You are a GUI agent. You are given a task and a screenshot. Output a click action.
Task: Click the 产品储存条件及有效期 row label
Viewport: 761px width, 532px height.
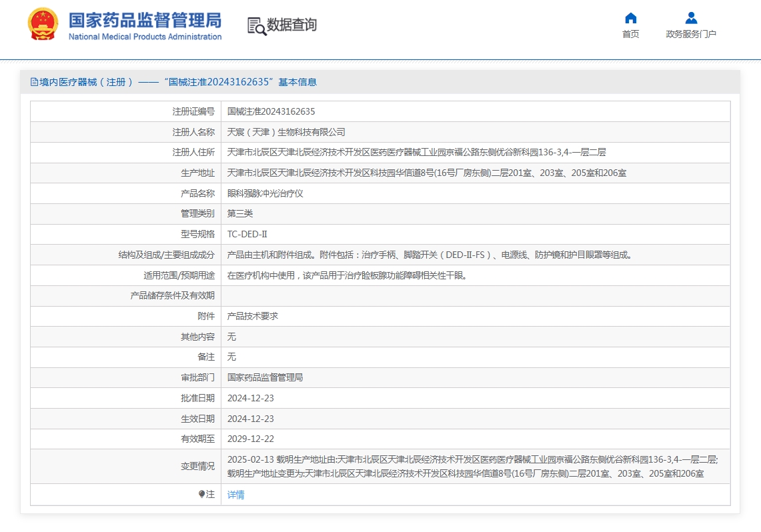[172, 296]
